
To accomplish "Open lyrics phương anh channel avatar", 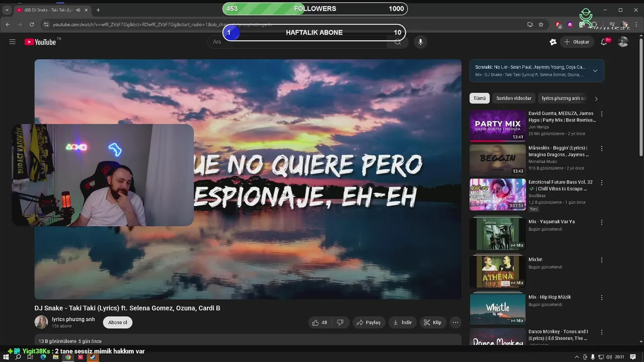I will 41,322.
